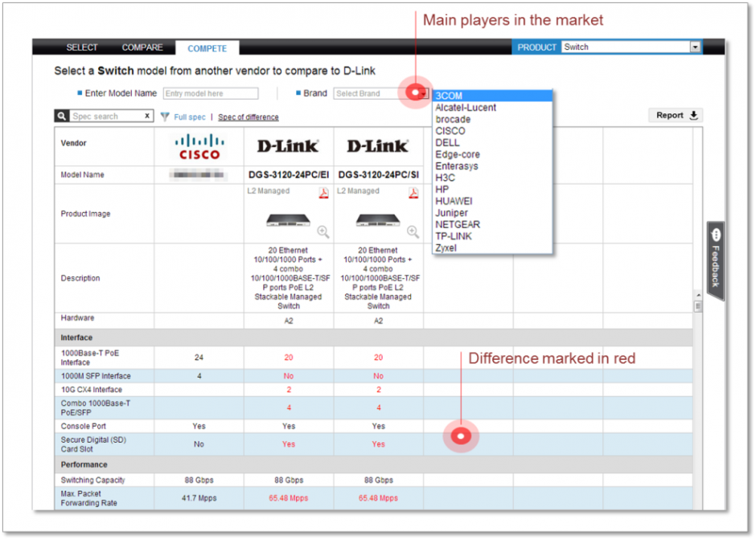Image resolution: width=756 pixels, height=540 pixels.
Task: Pick brocade in the brand list
Action: coord(492,119)
